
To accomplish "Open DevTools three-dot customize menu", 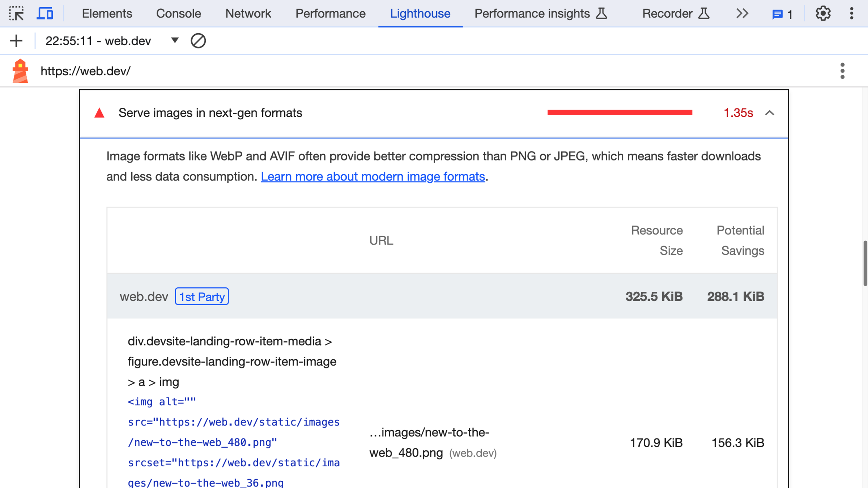I will coord(852,13).
